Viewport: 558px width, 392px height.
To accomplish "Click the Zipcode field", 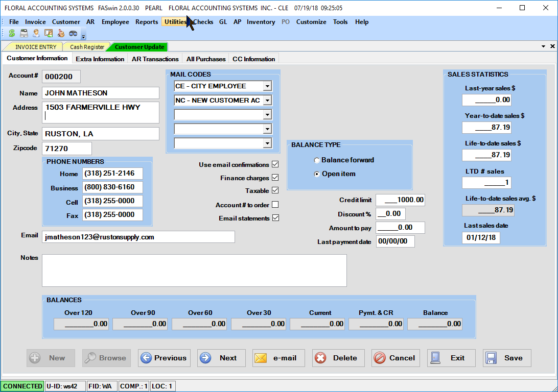I will click(x=66, y=149).
